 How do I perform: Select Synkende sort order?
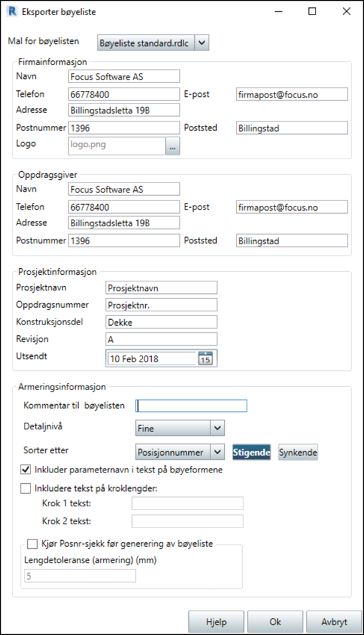point(298,452)
